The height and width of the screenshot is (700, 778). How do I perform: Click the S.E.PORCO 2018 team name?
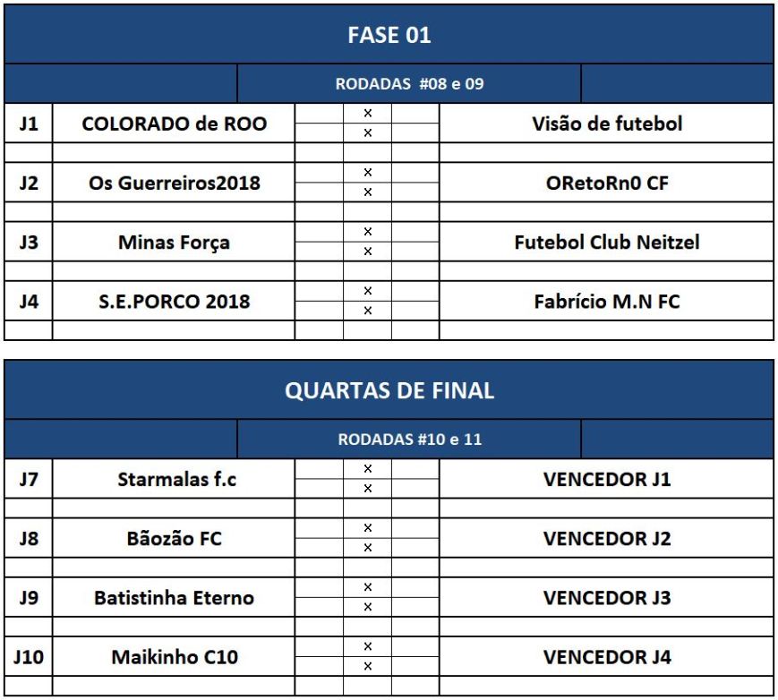point(174,301)
